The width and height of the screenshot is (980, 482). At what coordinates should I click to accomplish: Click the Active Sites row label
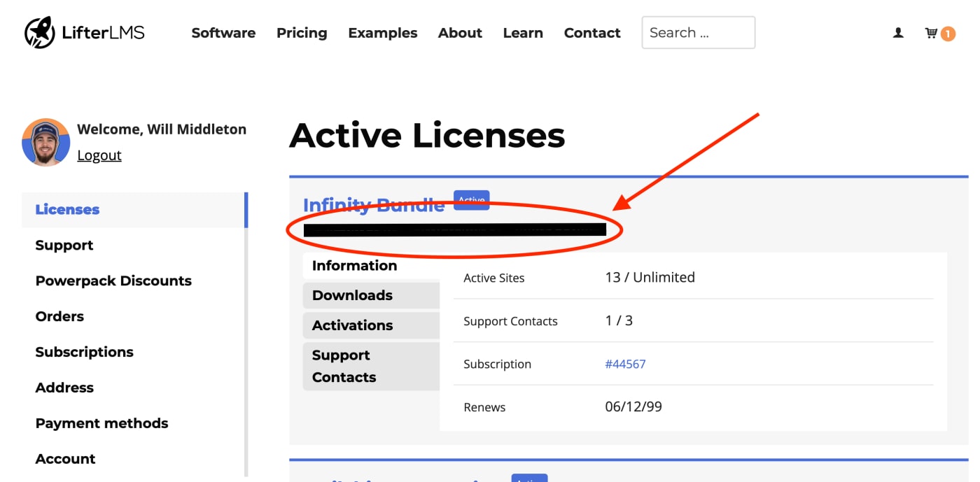[x=493, y=278]
